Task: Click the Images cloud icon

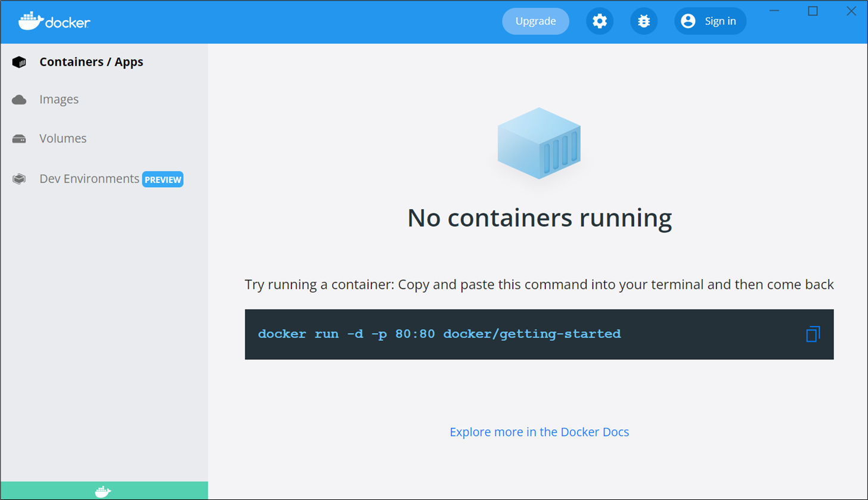Action: (19, 100)
